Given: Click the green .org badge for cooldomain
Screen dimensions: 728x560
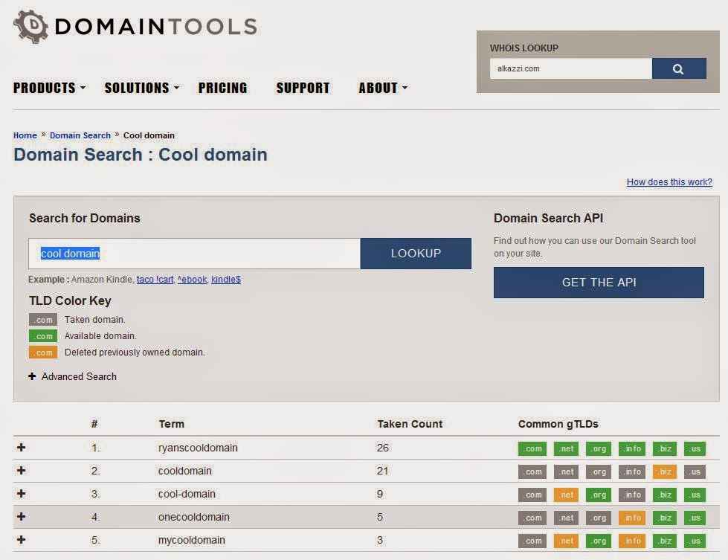Looking at the screenshot, I should point(597,472).
